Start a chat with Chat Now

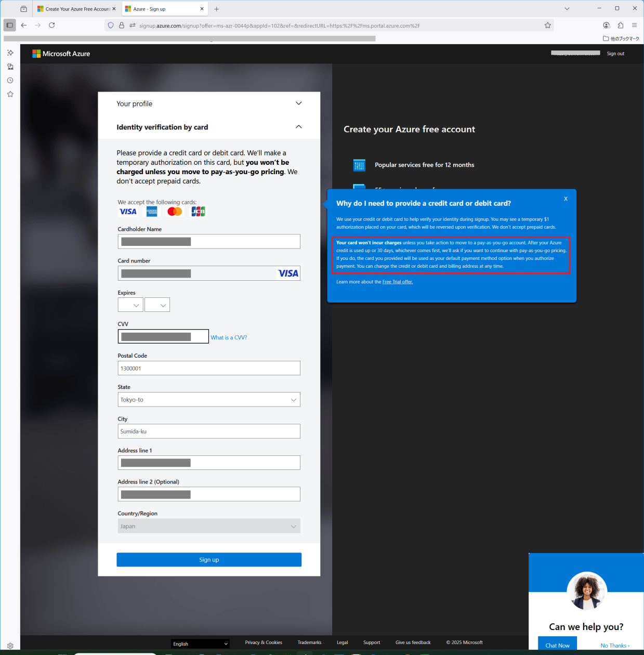tap(557, 646)
